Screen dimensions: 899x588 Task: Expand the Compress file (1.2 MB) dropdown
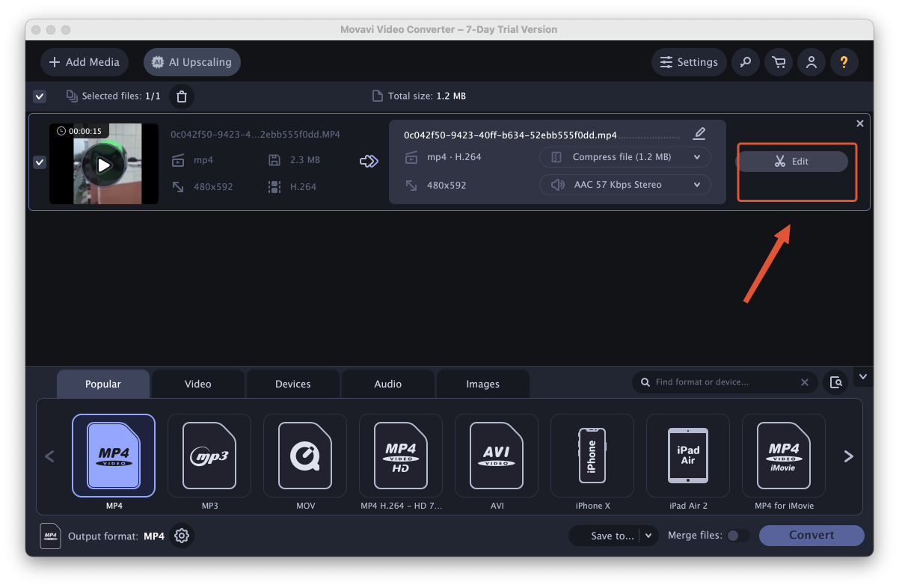pos(625,157)
